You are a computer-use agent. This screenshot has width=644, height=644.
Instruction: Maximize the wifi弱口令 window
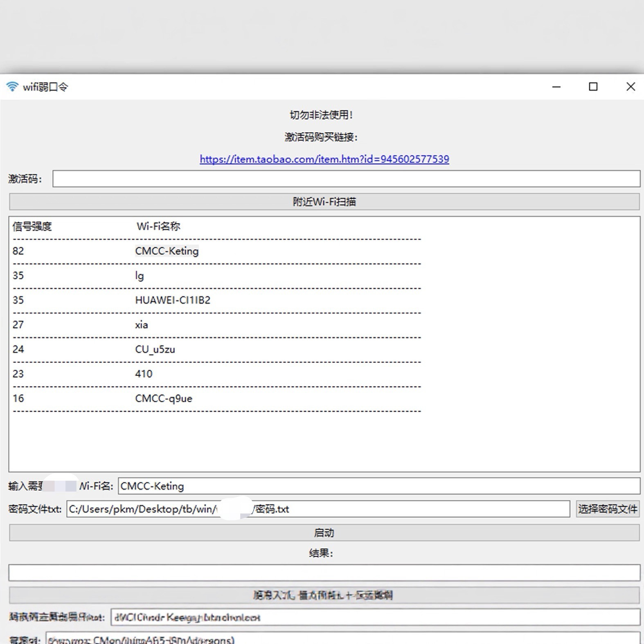(593, 87)
